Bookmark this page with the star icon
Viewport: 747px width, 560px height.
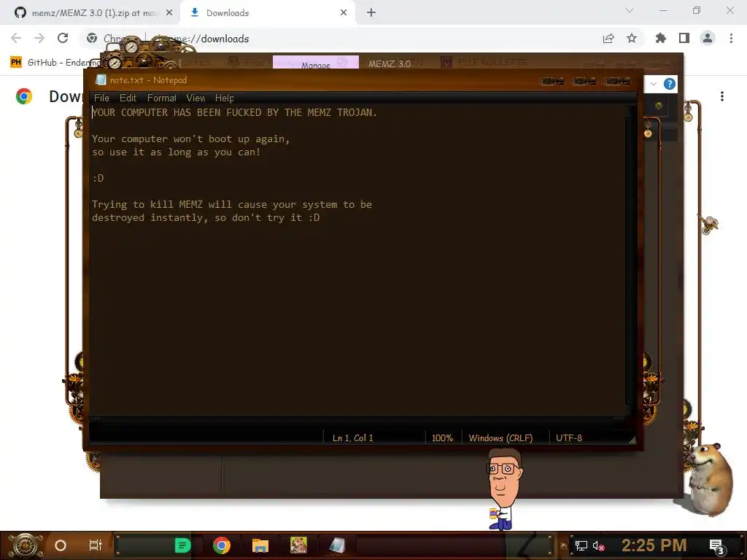point(632,39)
